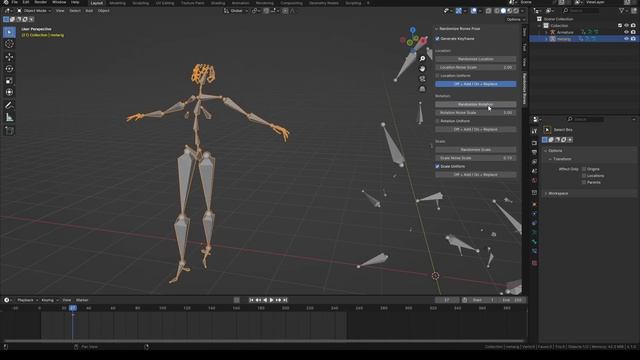This screenshot has height=360, width=640.
Task: Toggle the Generate Keyframe checkbox
Action: click(437, 39)
